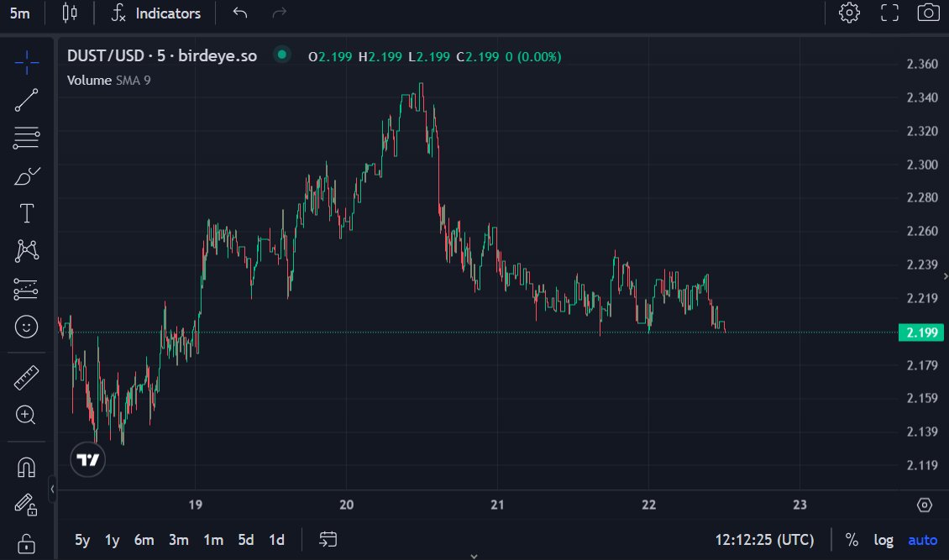The height and width of the screenshot is (560, 949).
Task: Activate the zoom in tool
Action: point(26,415)
